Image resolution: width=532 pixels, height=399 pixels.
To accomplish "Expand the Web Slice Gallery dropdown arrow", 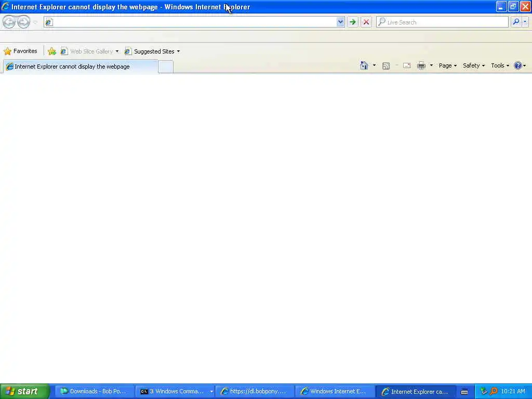I will (117, 51).
